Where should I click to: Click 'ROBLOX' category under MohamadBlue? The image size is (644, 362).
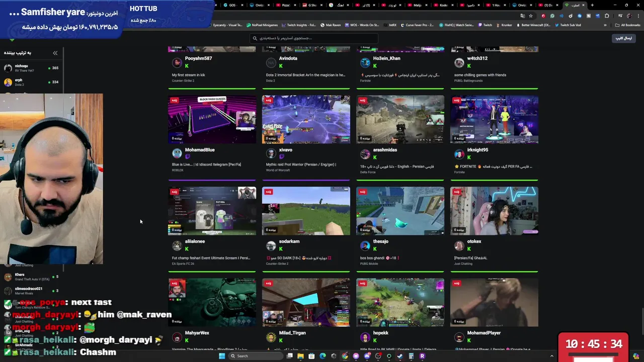pos(178,170)
